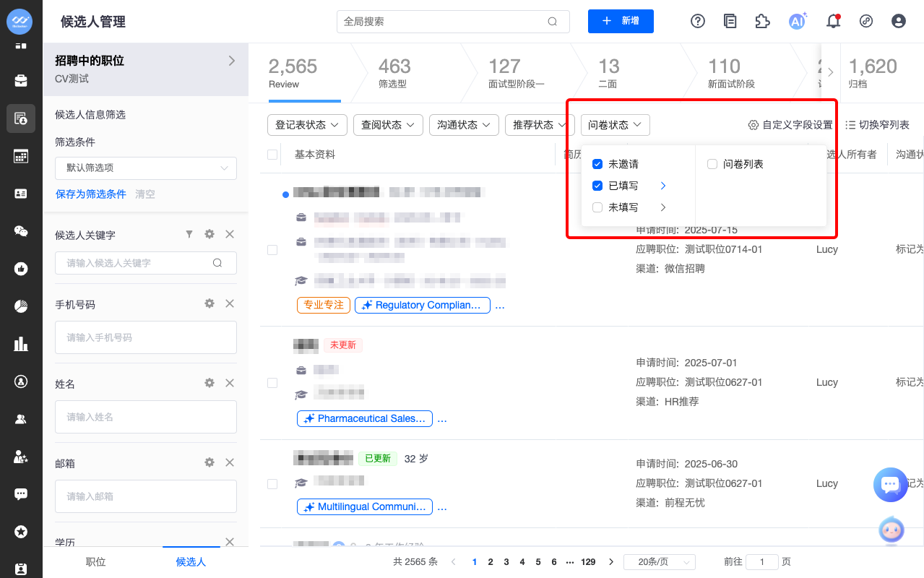Open the two-people group icon in sidebar
The height and width of the screenshot is (578, 924).
[x=21, y=419]
